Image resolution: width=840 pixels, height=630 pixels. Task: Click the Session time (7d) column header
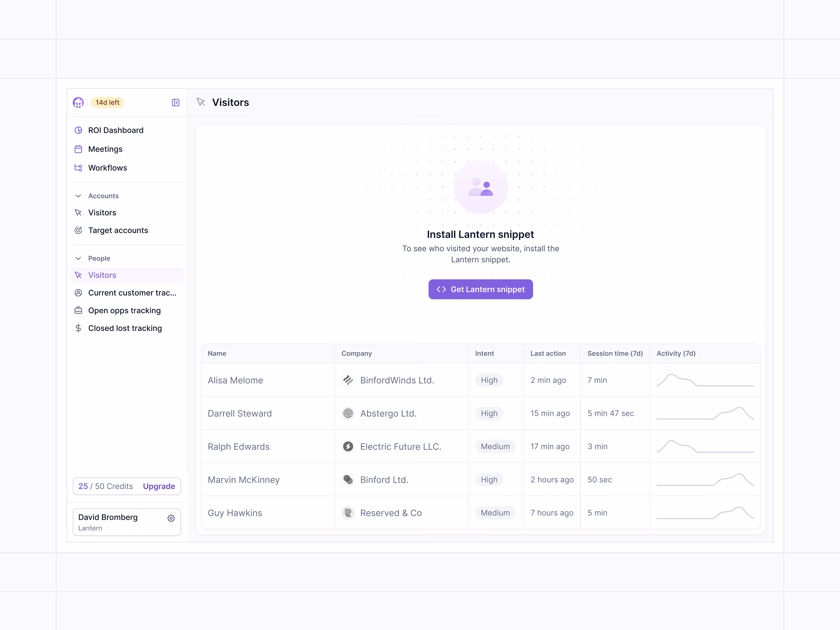point(615,354)
